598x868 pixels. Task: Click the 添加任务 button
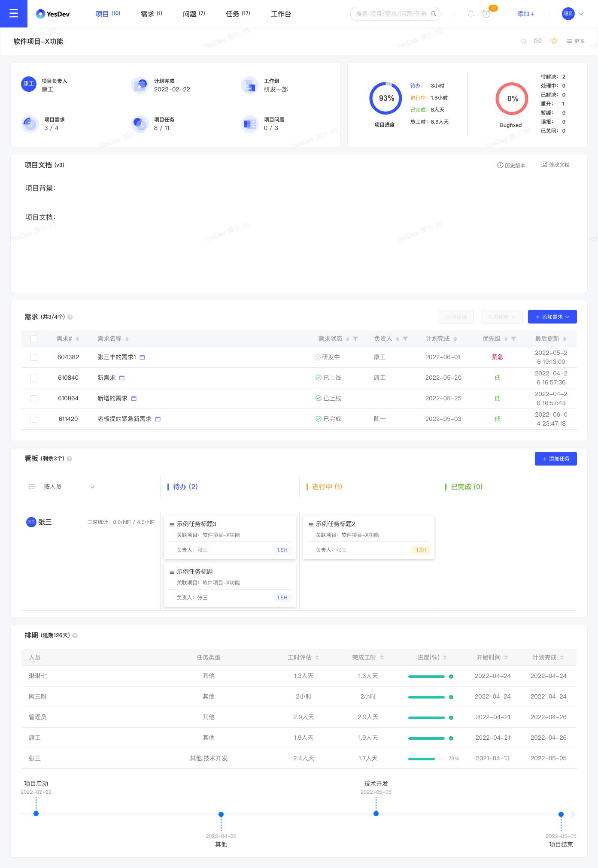pyautogui.click(x=556, y=459)
